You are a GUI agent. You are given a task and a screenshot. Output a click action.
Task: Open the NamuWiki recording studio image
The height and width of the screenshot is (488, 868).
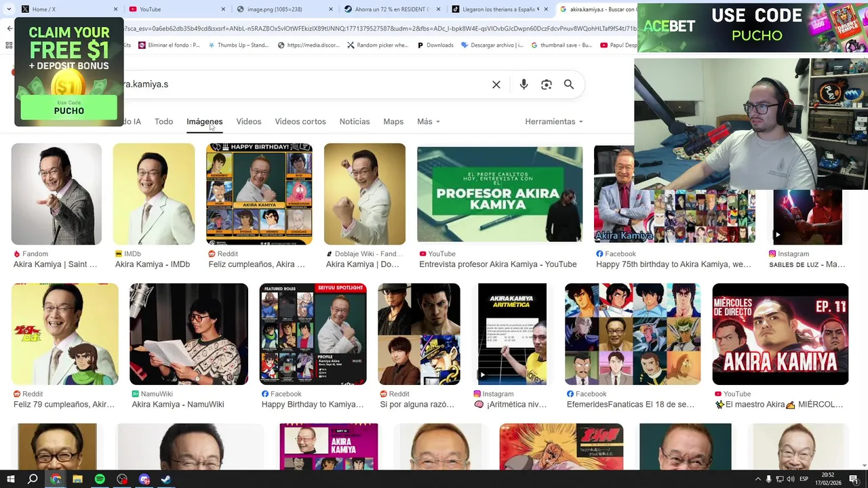click(x=189, y=334)
